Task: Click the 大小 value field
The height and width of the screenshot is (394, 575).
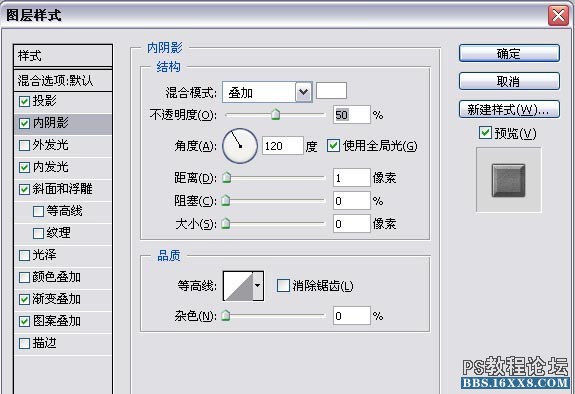Action: [x=352, y=223]
